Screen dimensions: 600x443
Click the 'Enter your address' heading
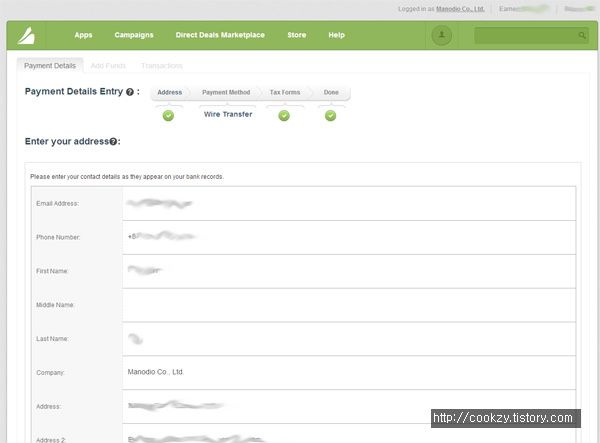(67, 142)
